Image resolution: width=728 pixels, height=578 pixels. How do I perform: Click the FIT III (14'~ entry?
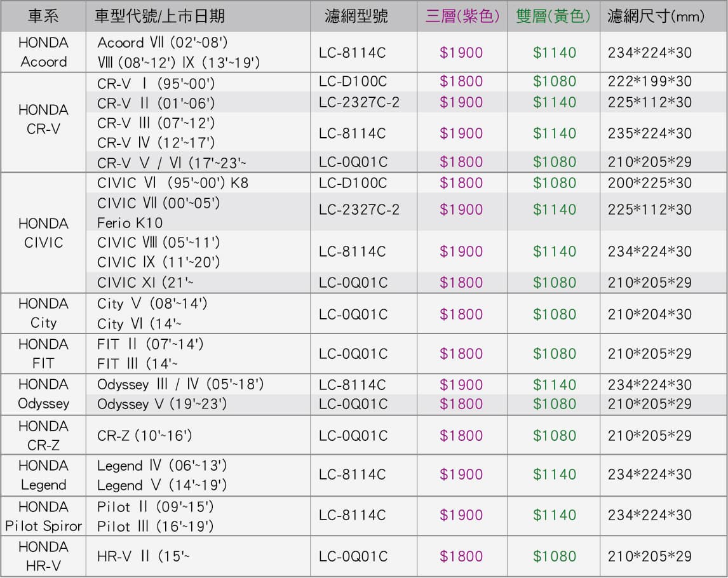click(x=137, y=363)
